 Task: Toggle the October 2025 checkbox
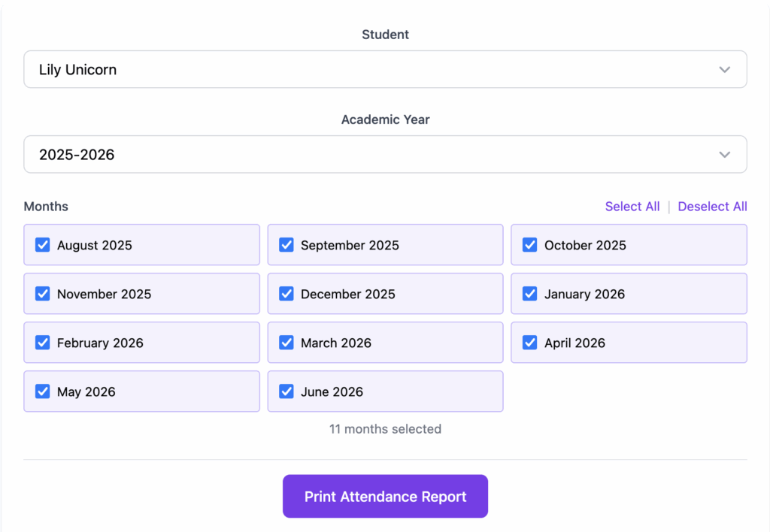530,245
